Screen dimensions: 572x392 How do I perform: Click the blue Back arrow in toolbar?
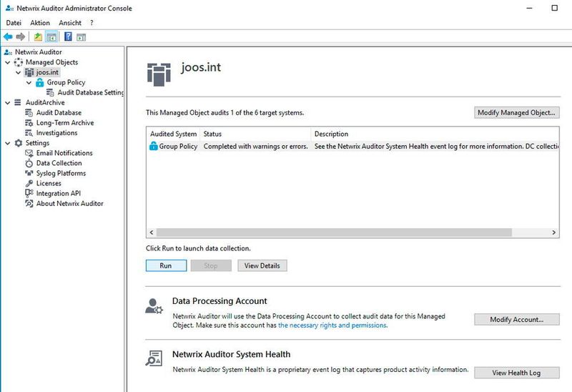8,37
